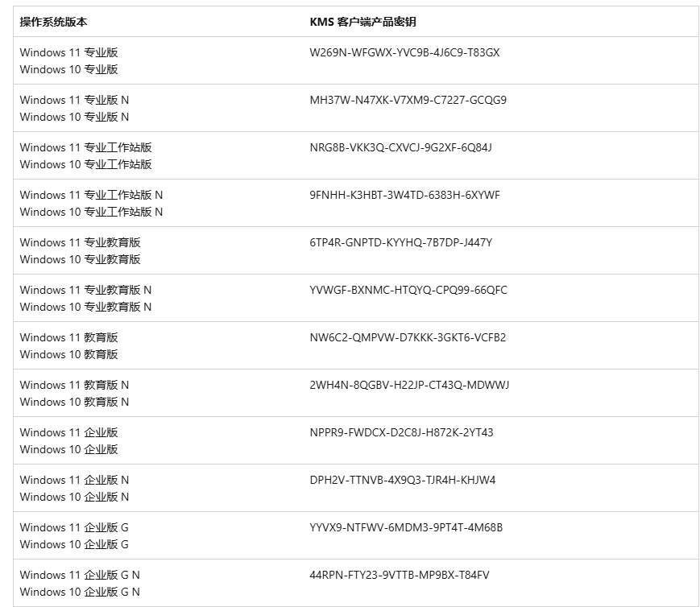Click the NRG8B product key text
Screen dimensions: 700x607
400,147
